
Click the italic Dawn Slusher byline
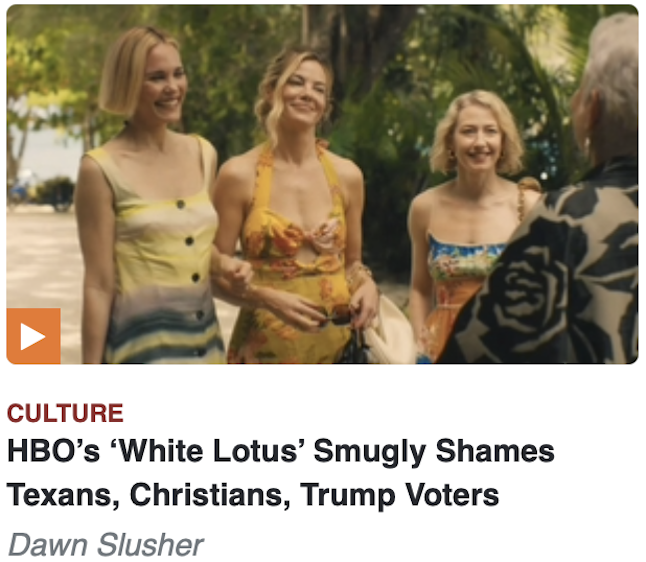(x=105, y=545)
